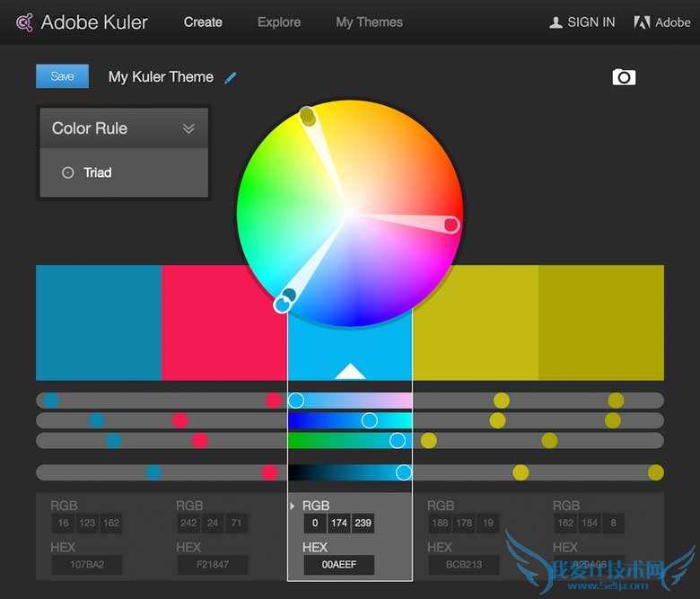Screen dimensions: 700x599
Task: Click rightmost yellow dot on brightness slider
Action: [x=655, y=472]
